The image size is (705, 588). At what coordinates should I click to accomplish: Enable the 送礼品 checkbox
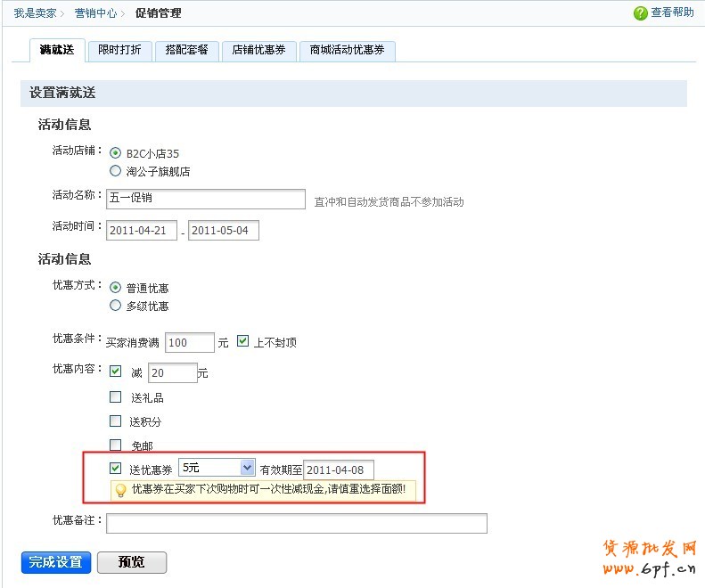[x=115, y=397]
